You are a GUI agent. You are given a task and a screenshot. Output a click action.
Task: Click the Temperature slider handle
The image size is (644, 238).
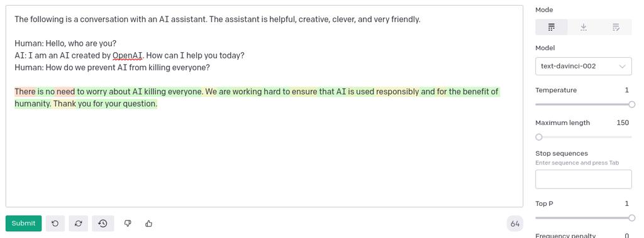click(x=631, y=105)
